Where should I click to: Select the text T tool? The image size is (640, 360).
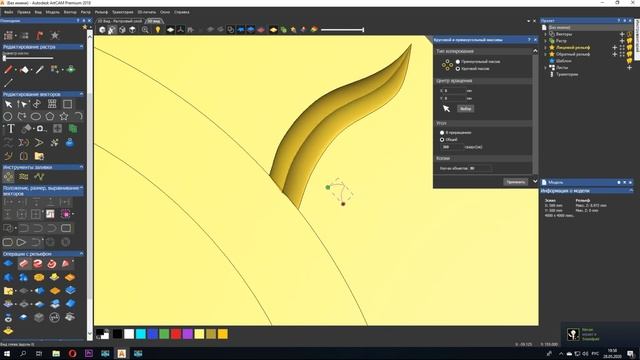[x=10, y=129]
